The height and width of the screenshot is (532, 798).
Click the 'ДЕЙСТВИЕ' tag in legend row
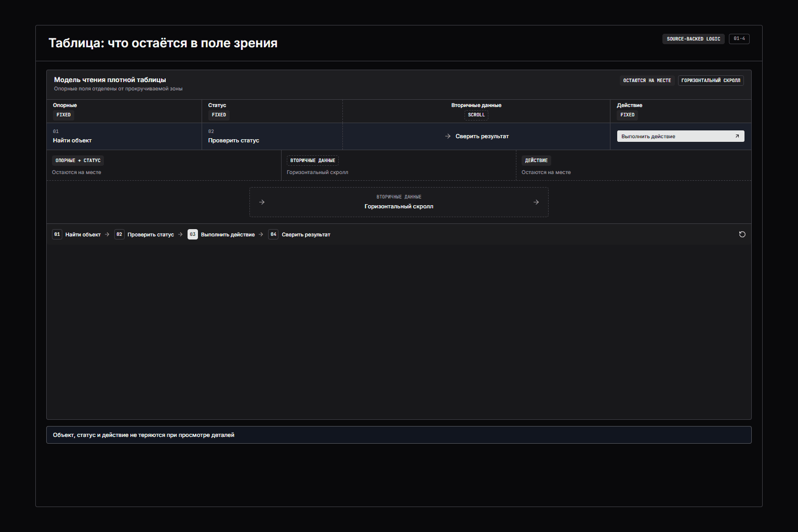tap(536, 161)
